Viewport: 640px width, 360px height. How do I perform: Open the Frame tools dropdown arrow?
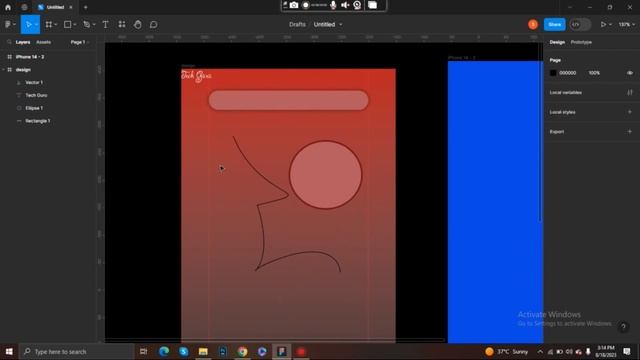pos(56,24)
